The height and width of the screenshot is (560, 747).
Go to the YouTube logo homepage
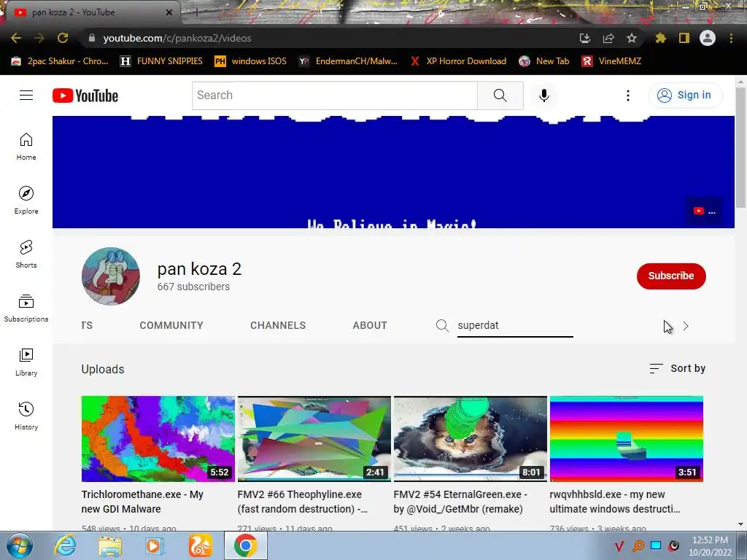(x=85, y=96)
